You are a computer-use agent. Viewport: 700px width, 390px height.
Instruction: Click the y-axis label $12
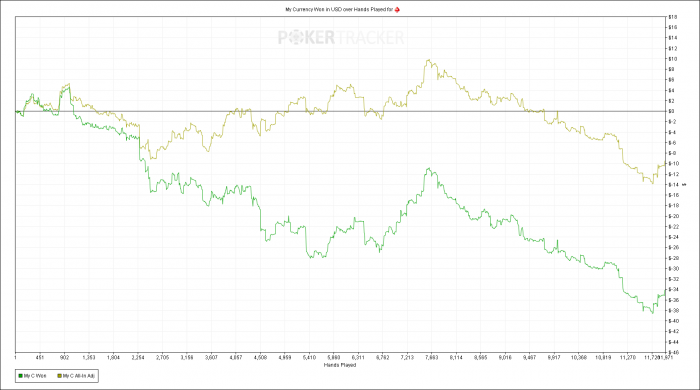[x=672, y=48]
